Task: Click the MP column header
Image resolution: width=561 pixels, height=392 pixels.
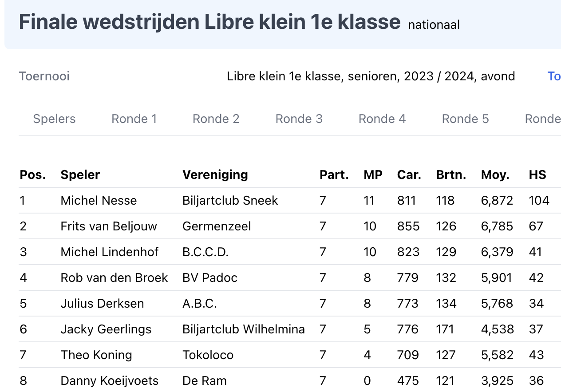Action: coord(373,175)
